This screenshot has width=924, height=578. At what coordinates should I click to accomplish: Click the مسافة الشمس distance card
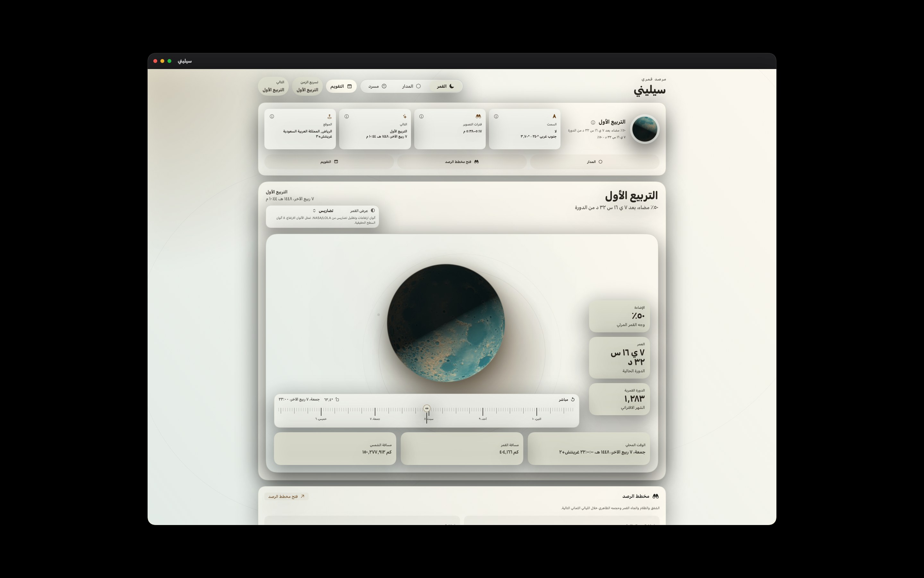335,449
